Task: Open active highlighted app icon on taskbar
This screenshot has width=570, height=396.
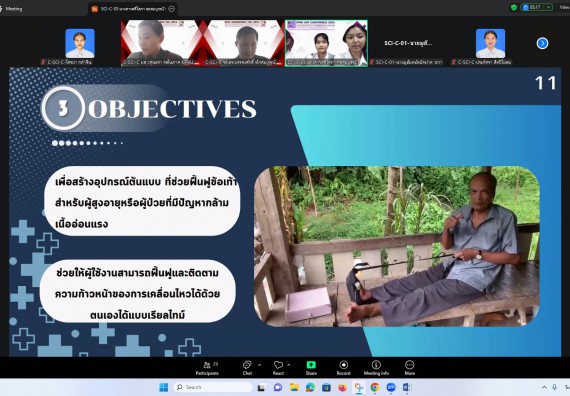Action: click(359, 388)
